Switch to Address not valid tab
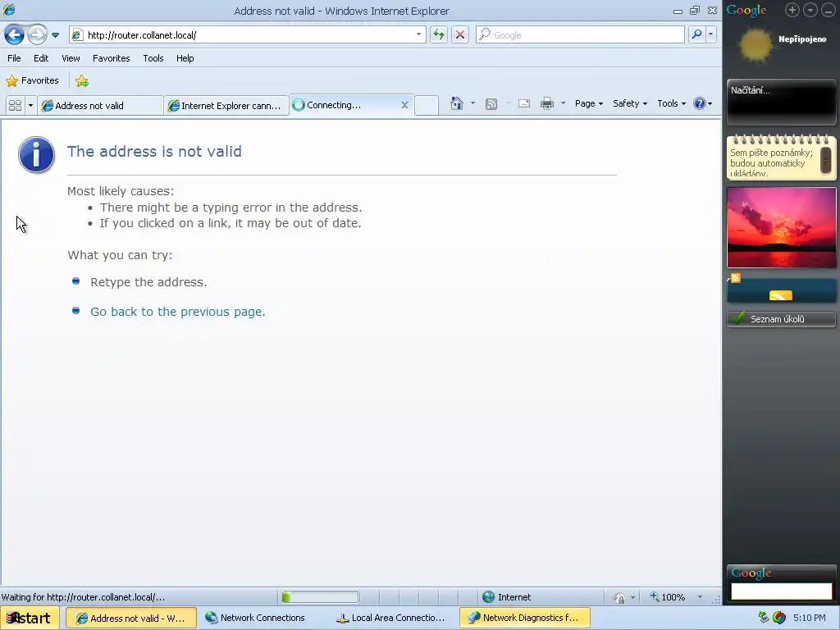 99,106
